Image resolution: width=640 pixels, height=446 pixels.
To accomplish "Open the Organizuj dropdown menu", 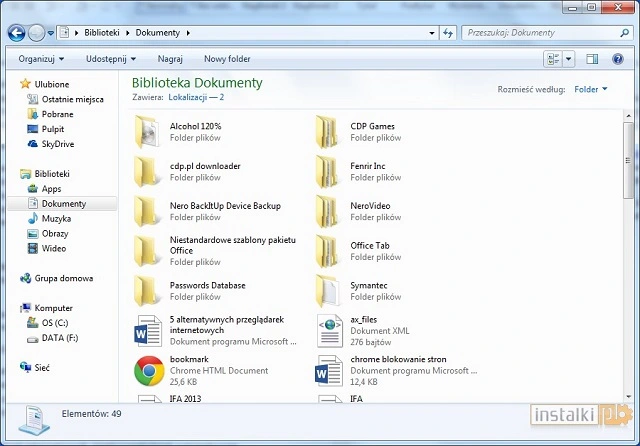I will pyautogui.click(x=41, y=59).
